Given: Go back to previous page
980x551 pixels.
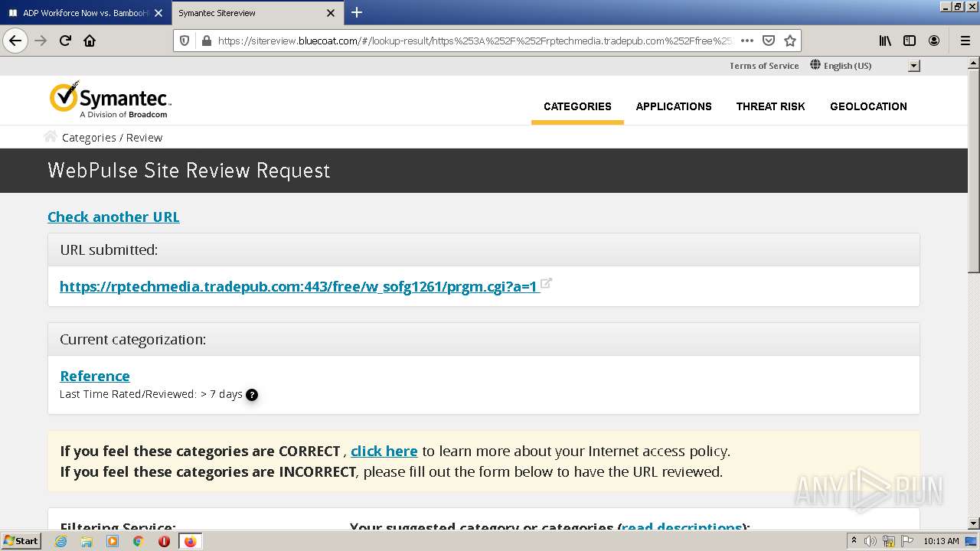Looking at the screenshot, I should [15, 41].
